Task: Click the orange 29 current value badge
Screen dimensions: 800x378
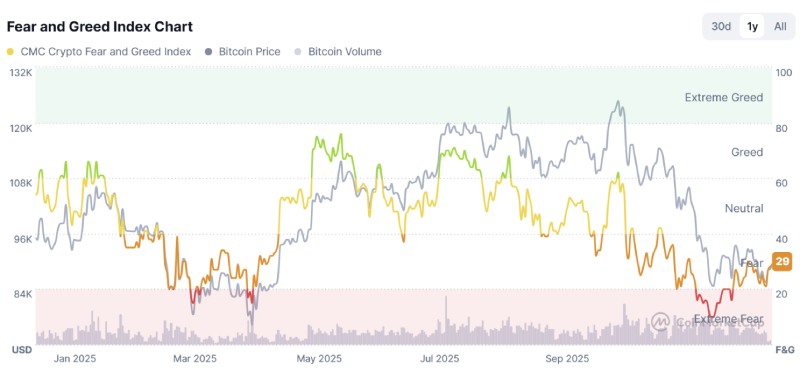Action: coord(782,262)
